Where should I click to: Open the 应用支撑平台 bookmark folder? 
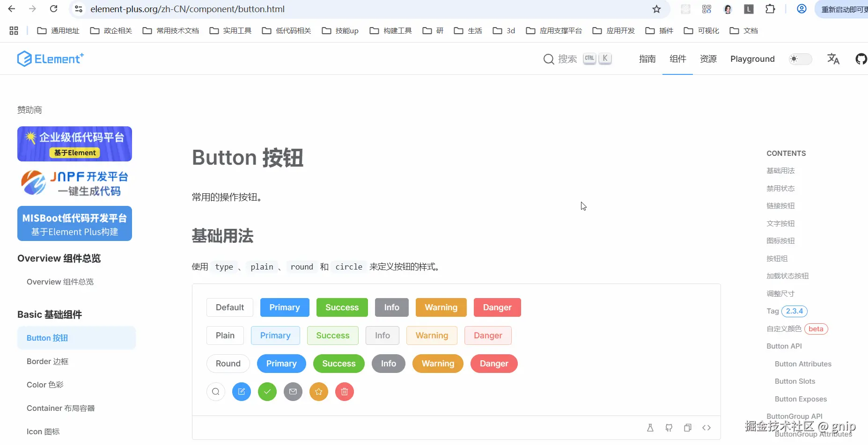coord(554,30)
